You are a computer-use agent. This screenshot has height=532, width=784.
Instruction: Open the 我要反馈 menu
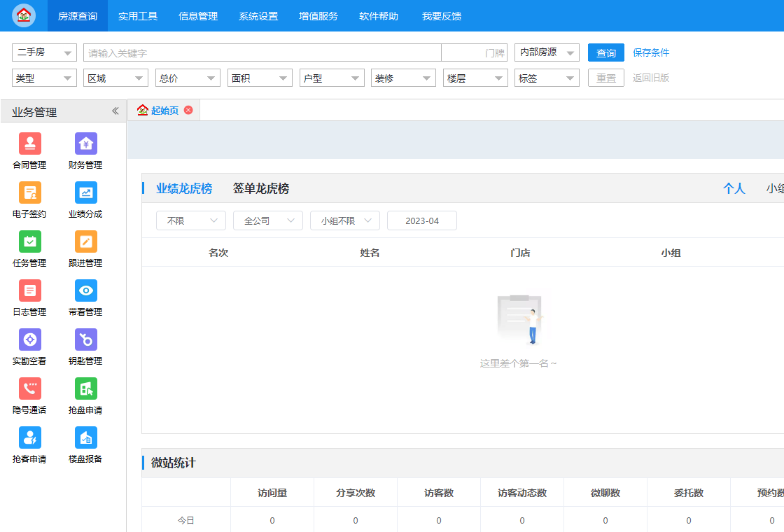442,16
